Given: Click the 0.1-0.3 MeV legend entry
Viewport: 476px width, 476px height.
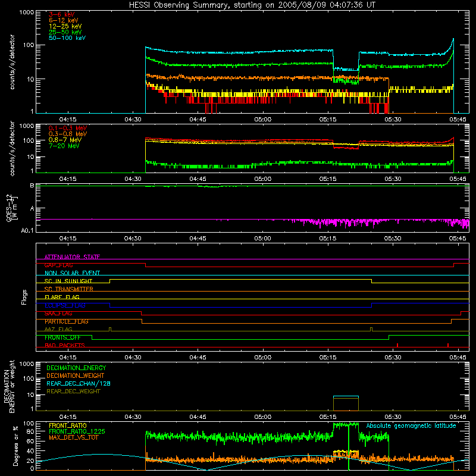Looking at the screenshot, I should coord(68,128).
